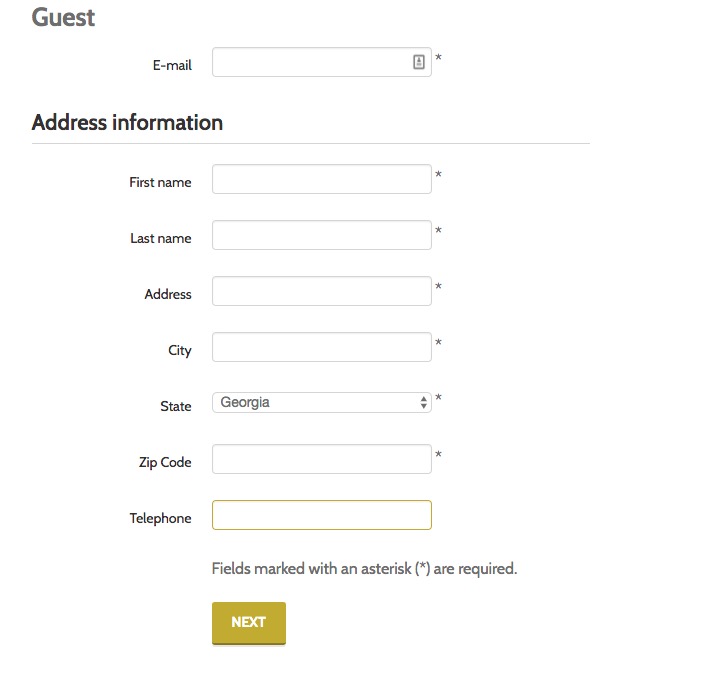The height and width of the screenshot is (678, 722).
Task: Click the "E-mail" field label
Action: click(x=172, y=66)
